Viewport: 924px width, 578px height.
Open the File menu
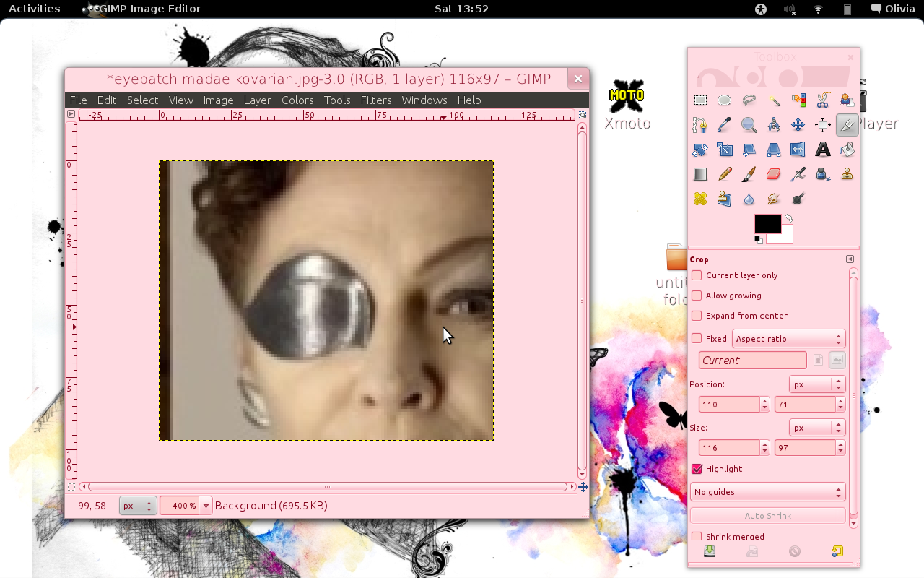pos(78,100)
